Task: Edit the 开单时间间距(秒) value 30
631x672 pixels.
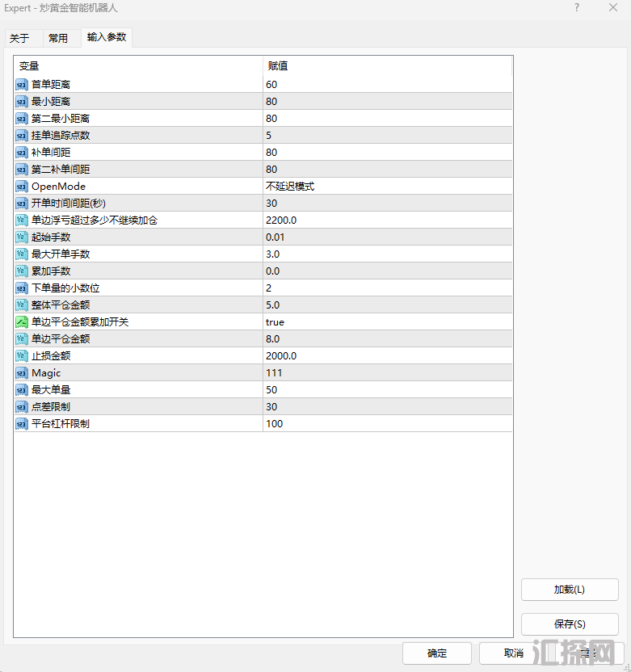Action: pos(388,204)
